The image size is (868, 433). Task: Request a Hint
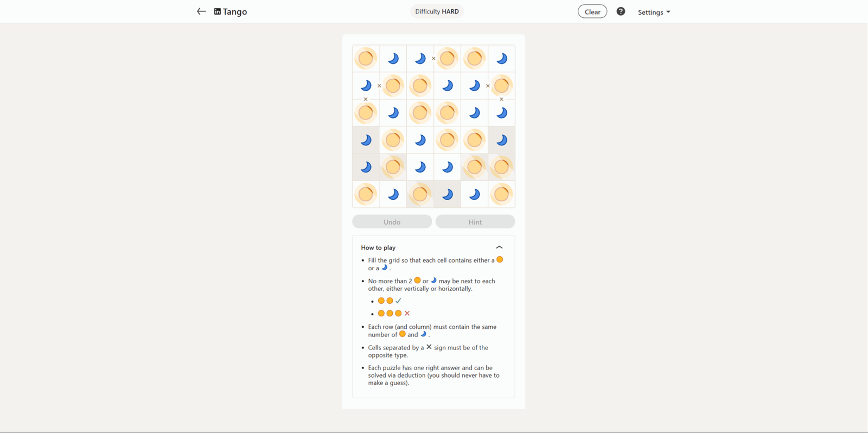475,222
